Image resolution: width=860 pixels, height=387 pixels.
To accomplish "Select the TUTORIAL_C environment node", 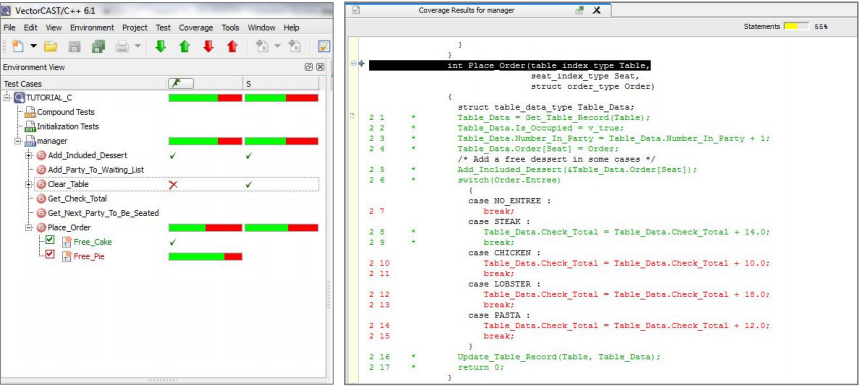I will coord(49,98).
